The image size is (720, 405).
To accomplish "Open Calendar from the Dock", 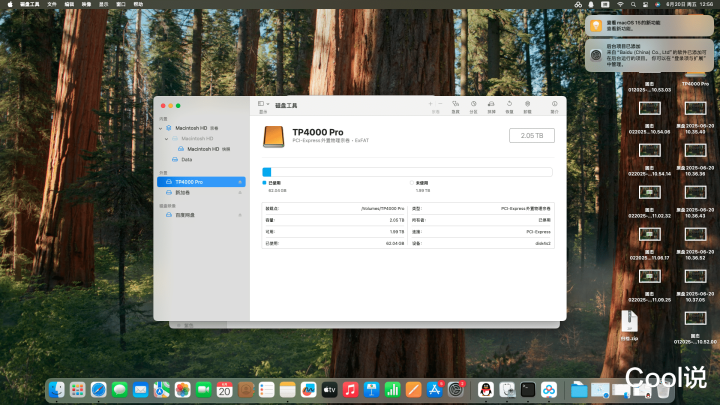I will [x=225, y=390].
